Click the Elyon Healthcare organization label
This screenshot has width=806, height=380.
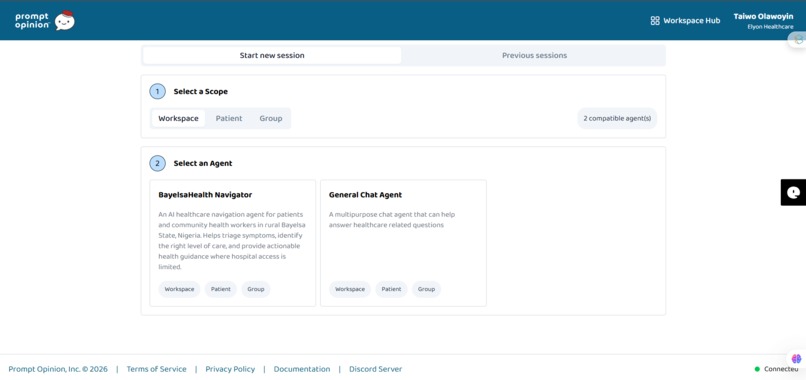tap(771, 27)
